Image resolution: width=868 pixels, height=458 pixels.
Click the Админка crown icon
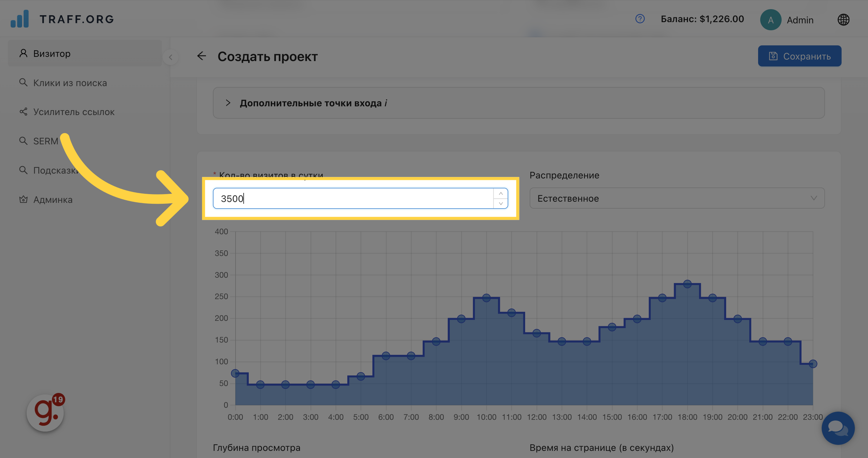(23, 199)
